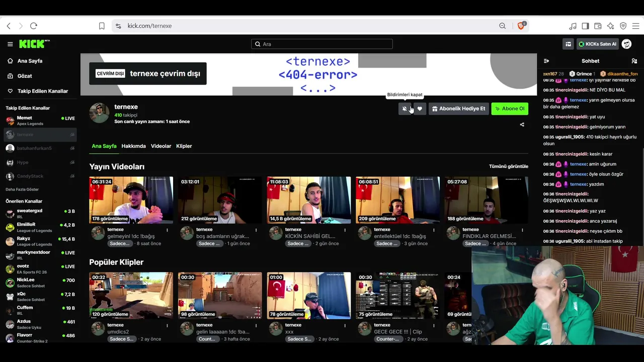The width and height of the screenshot is (644, 362).
Task: Click the Ara search field
Action: point(322,44)
